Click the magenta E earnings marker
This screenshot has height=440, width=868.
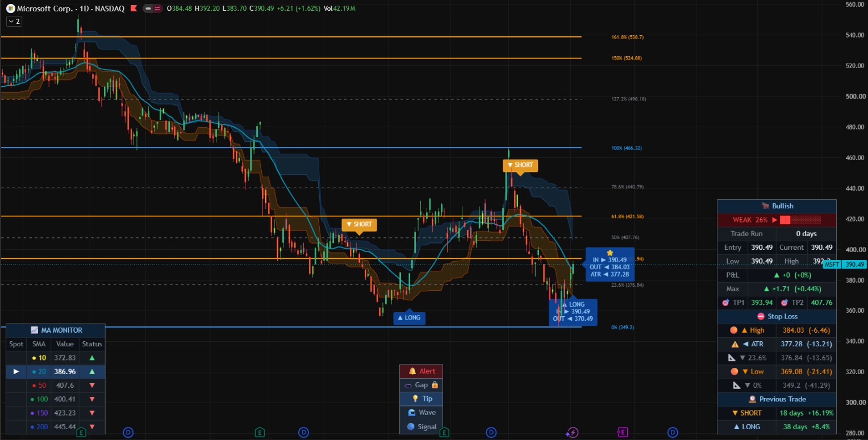tap(623, 433)
